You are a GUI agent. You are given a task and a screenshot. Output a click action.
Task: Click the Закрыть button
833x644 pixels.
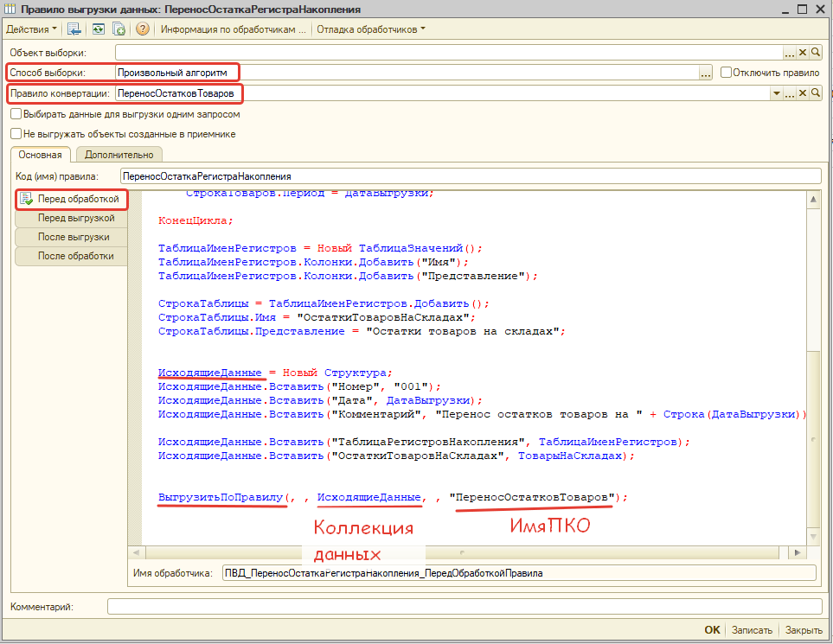point(804,629)
